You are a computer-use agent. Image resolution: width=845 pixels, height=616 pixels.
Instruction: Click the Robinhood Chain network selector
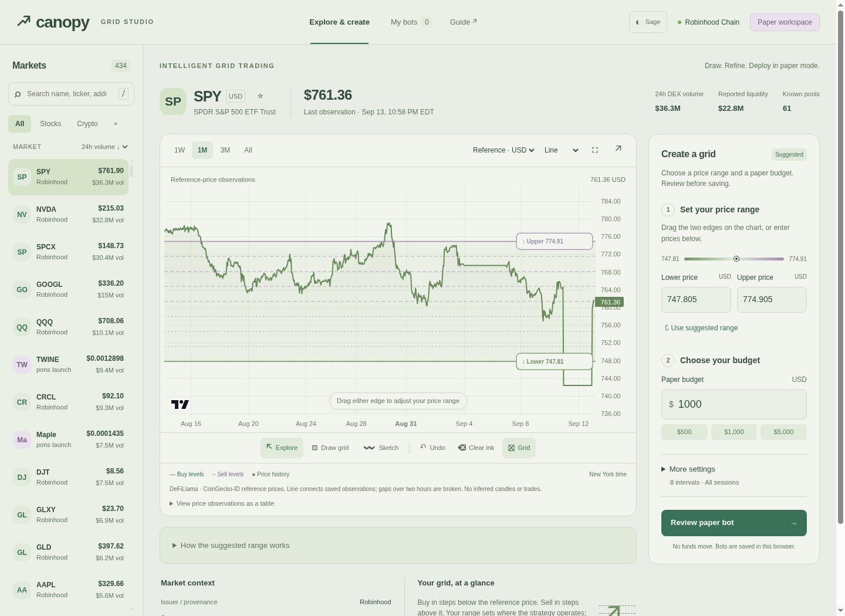708,22
